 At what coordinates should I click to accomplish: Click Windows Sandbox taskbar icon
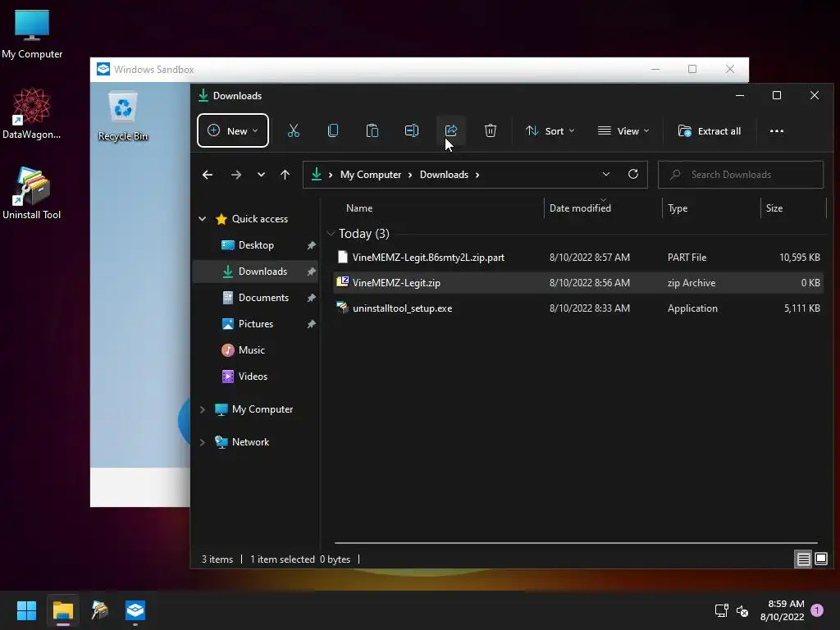pyautogui.click(x=135, y=610)
